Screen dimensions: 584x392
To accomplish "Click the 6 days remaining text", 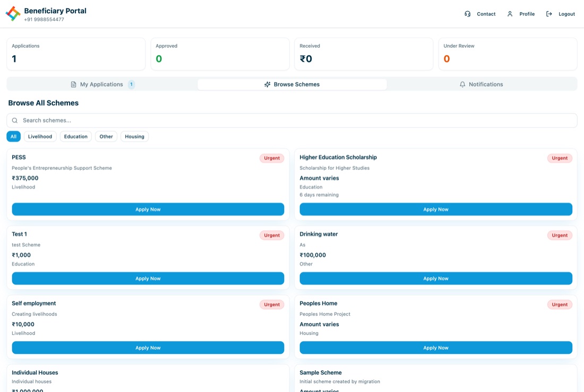I will (319, 195).
